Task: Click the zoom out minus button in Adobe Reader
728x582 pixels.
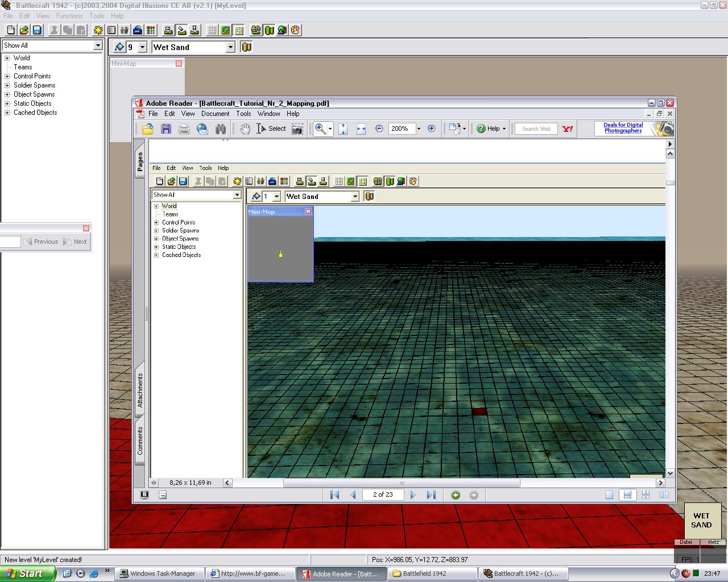Action: [379, 129]
